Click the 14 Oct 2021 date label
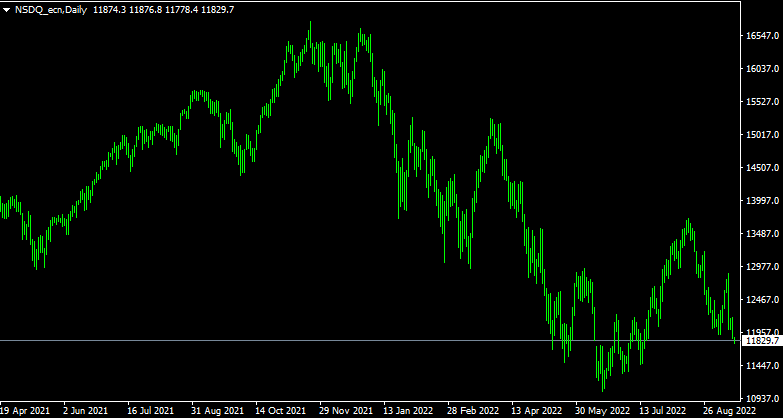783x418 pixels. [281, 411]
